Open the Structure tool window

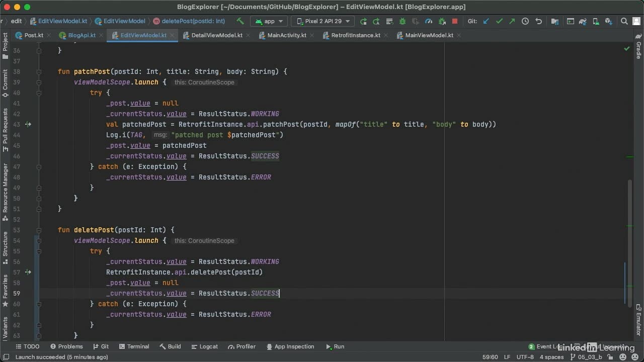(5, 247)
